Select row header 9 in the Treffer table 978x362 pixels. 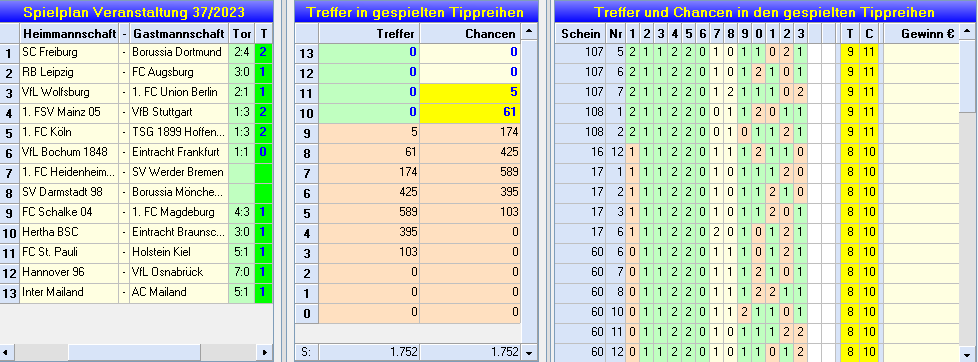306,132
